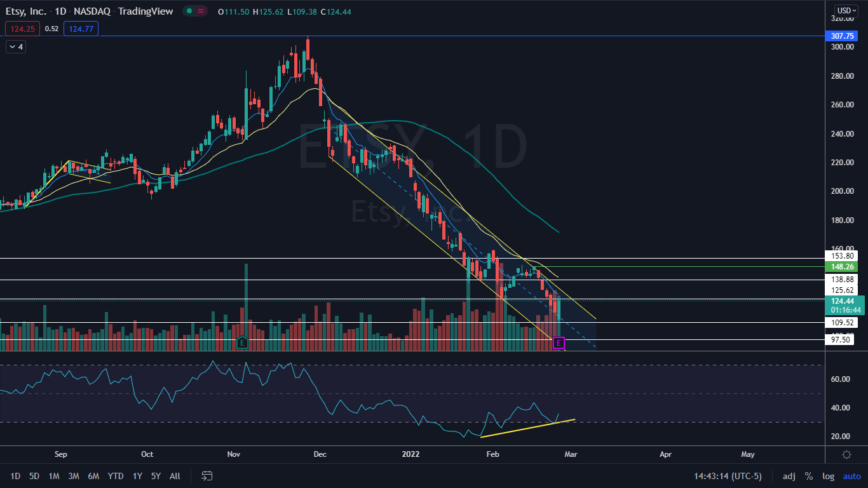Click the blue buy price 124.77
This screenshot has width=868, height=488.
(x=81, y=28)
